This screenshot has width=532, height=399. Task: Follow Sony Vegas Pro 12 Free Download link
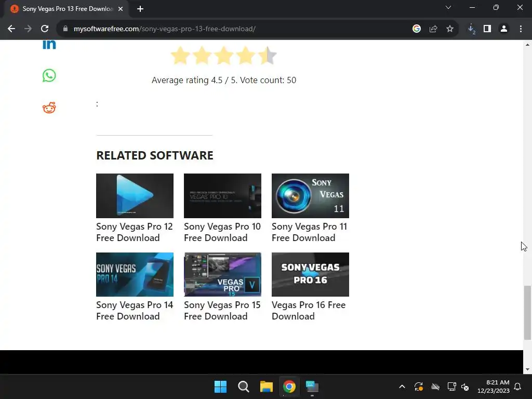pos(135,232)
